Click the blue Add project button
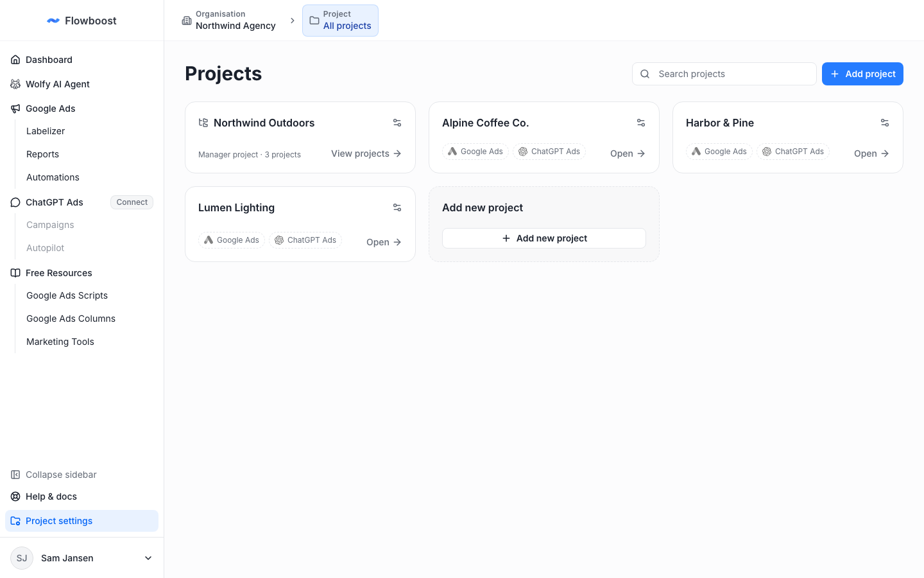 862,74
